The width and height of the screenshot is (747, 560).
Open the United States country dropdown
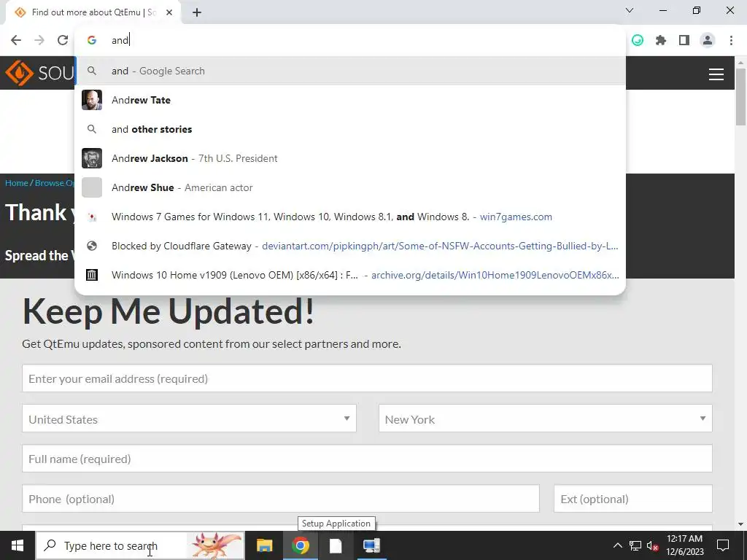click(189, 419)
